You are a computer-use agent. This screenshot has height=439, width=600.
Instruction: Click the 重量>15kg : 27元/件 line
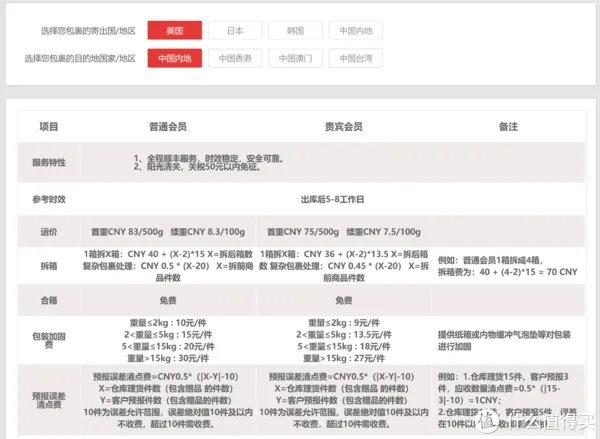(344, 358)
